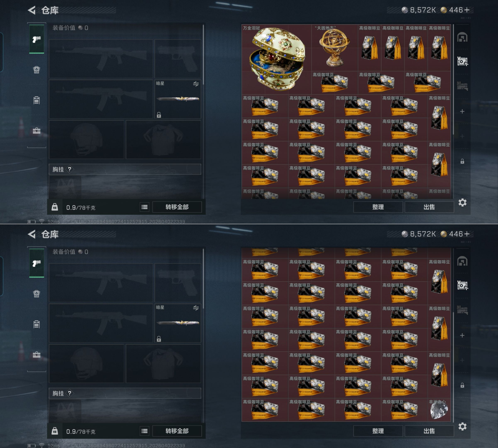
Task: Open the gear settings icon in upper screen
Action: [462, 203]
